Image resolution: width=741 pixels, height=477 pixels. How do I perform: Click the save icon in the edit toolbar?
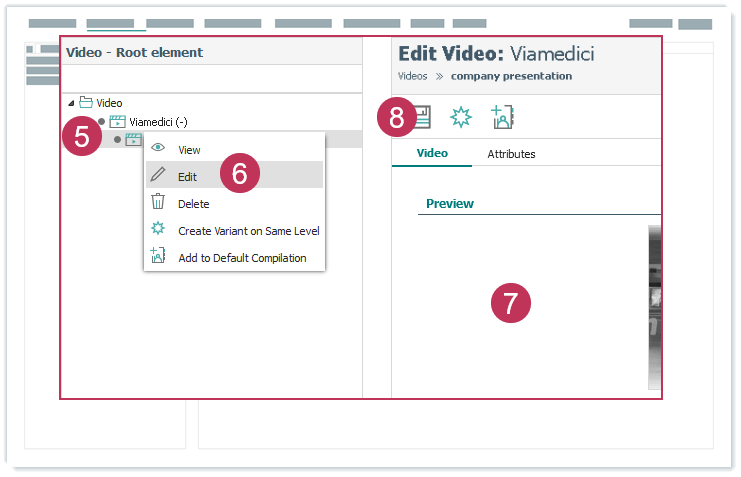422,117
